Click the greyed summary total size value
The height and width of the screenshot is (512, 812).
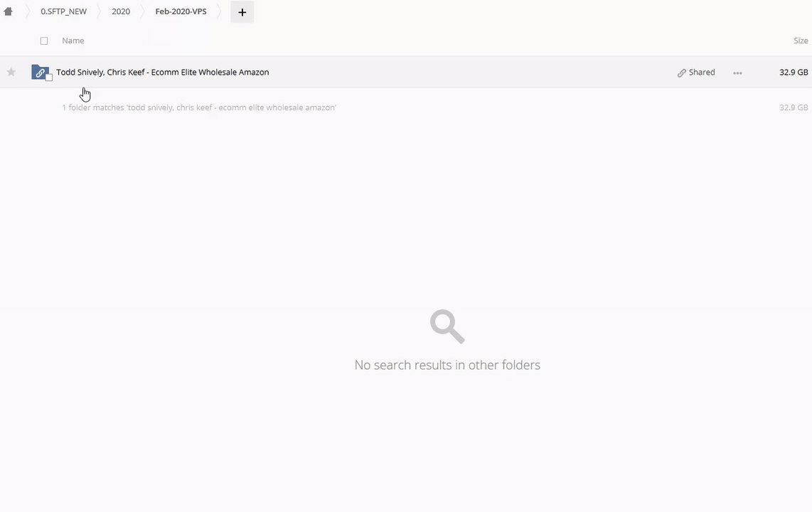(793, 107)
